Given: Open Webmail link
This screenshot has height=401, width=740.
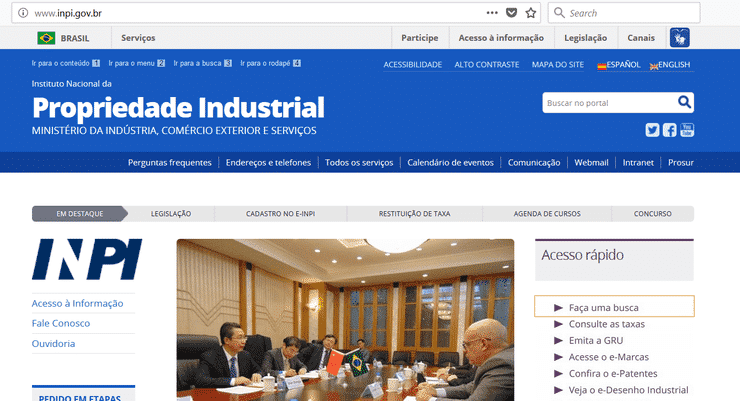Looking at the screenshot, I should click(x=591, y=162).
